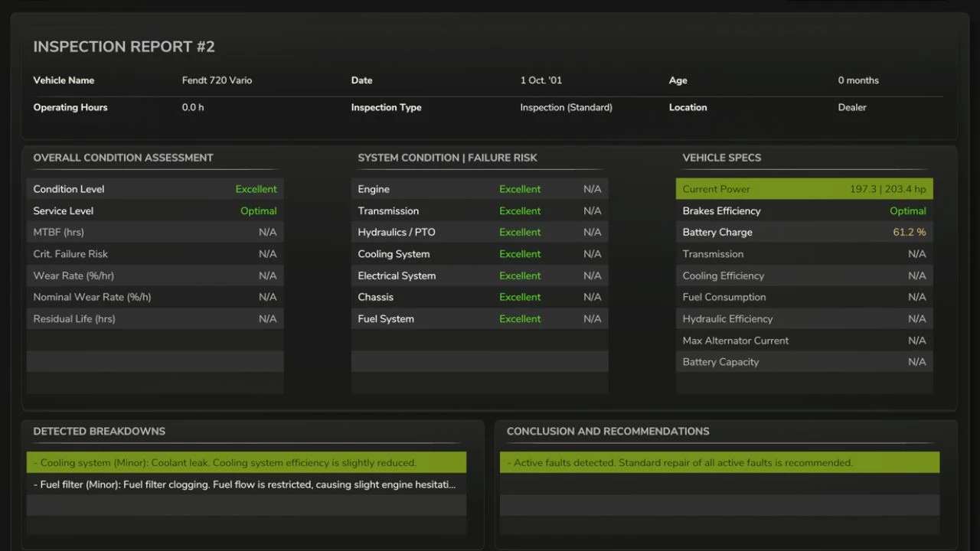
Task: Select the Cooling system coolant leak breakdown
Action: tap(246, 462)
